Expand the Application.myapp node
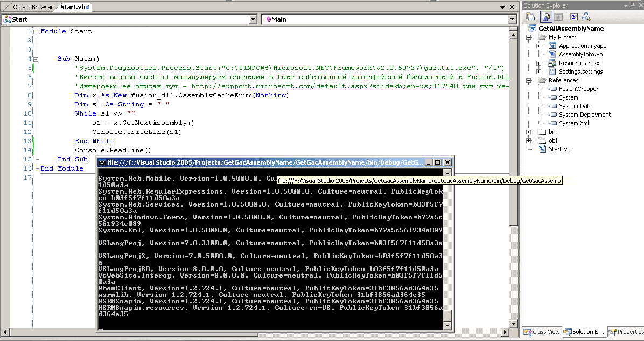 (x=539, y=46)
